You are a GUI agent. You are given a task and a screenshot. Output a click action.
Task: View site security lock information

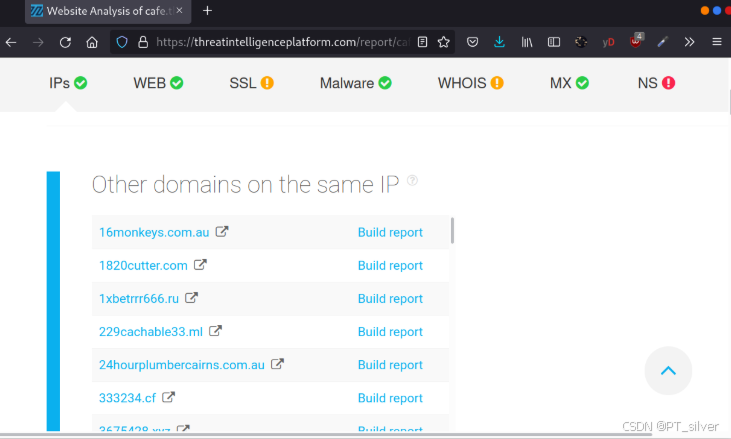(143, 42)
